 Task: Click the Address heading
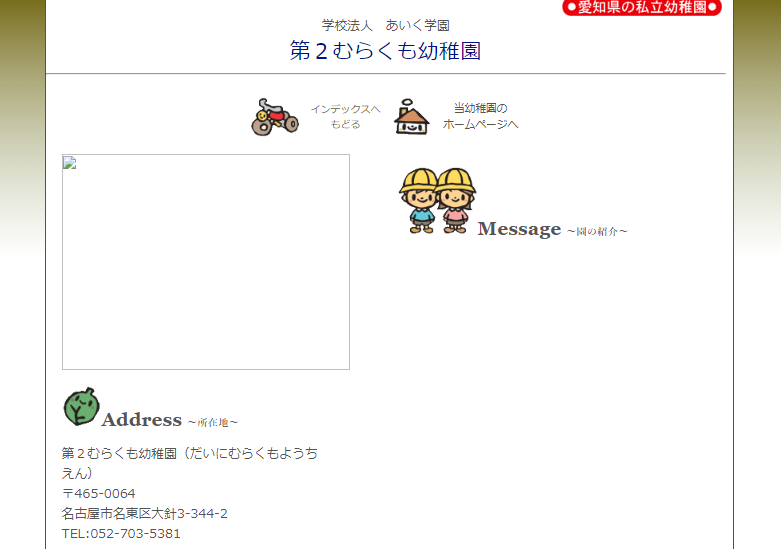141,420
